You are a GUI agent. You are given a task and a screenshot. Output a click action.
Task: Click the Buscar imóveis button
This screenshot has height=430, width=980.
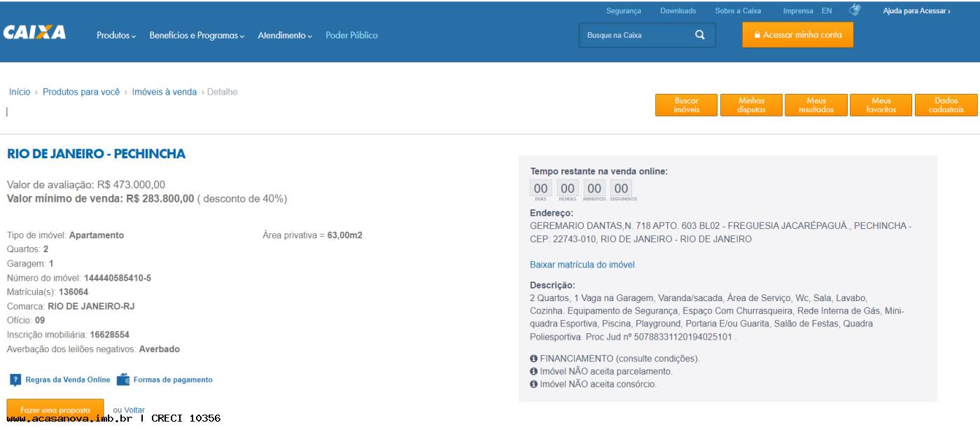pyautogui.click(x=687, y=105)
